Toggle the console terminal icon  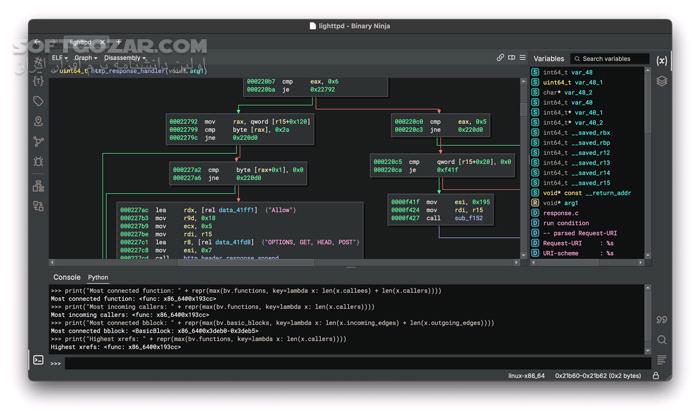click(38, 359)
